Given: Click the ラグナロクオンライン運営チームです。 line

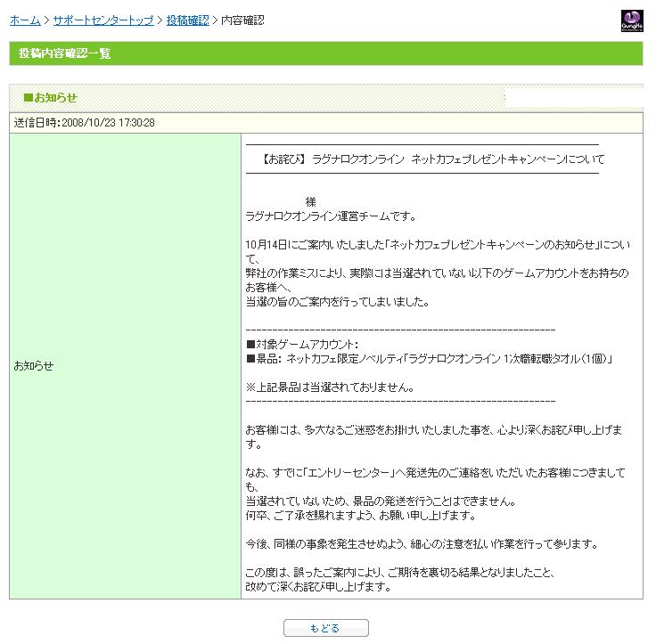Looking at the screenshot, I should tap(332, 216).
